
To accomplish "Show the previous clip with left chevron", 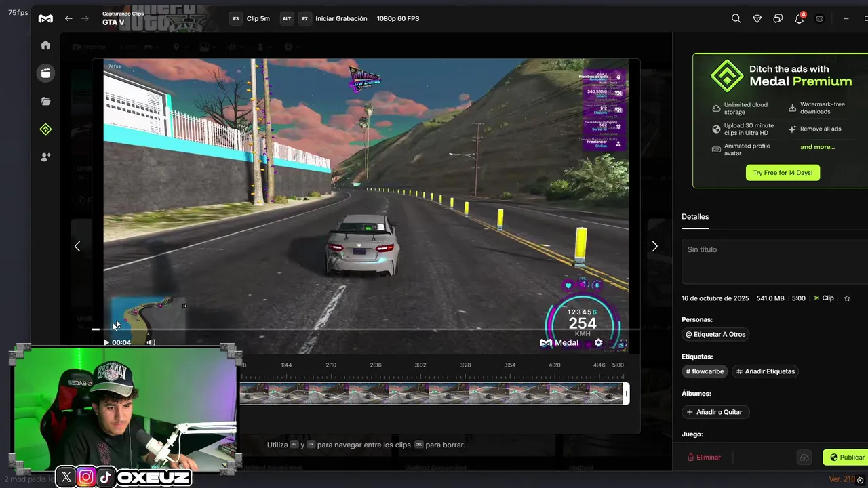I will tap(77, 246).
